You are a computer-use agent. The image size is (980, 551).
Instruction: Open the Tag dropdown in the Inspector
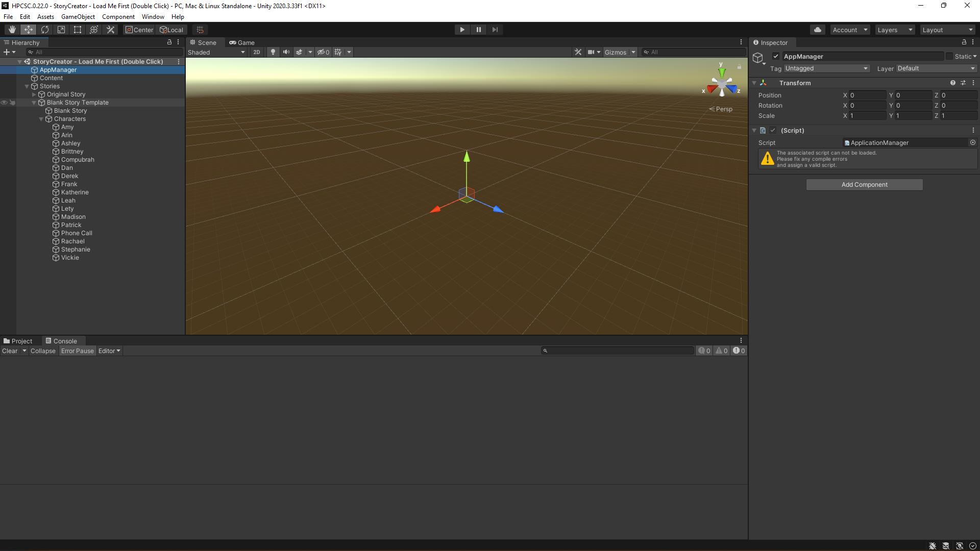pos(826,68)
